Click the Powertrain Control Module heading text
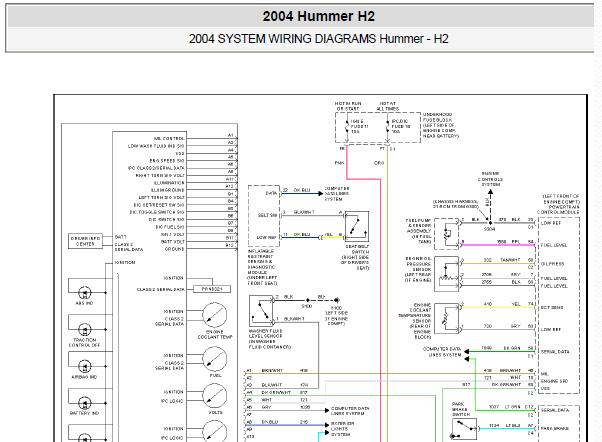 [x=558, y=204]
